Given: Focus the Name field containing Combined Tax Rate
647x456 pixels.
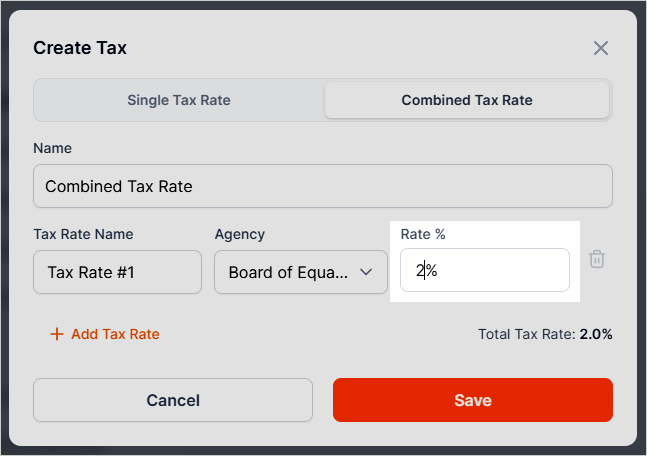Looking at the screenshot, I should click(x=322, y=186).
